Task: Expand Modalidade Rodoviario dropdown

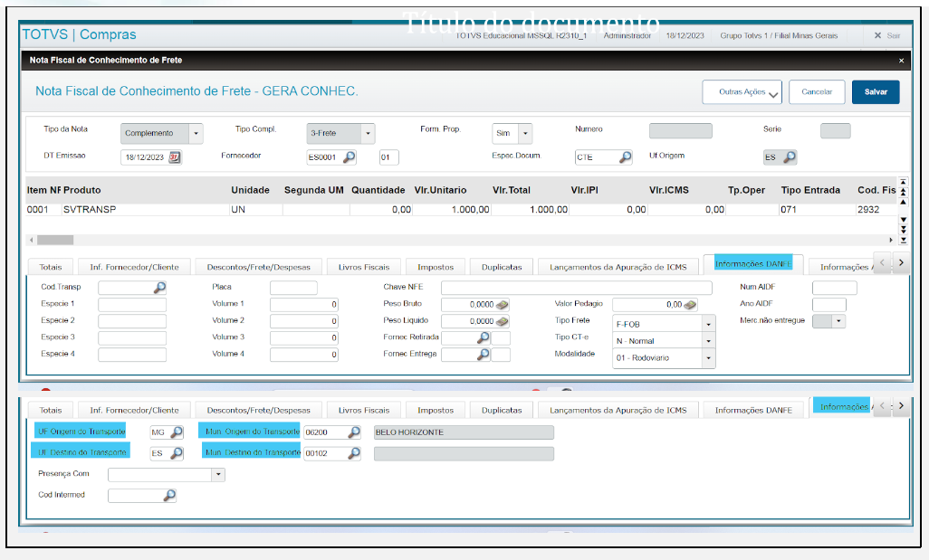Action: click(708, 358)
